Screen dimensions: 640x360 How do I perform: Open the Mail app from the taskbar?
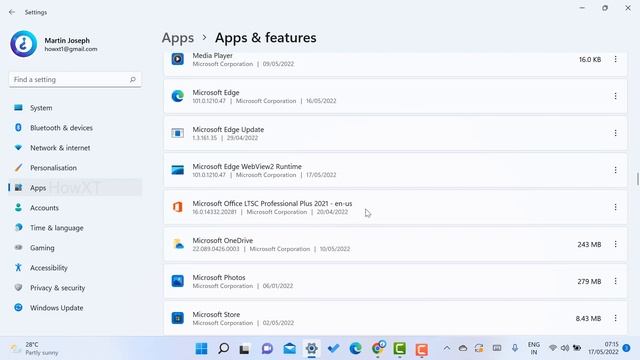(289, 349)
